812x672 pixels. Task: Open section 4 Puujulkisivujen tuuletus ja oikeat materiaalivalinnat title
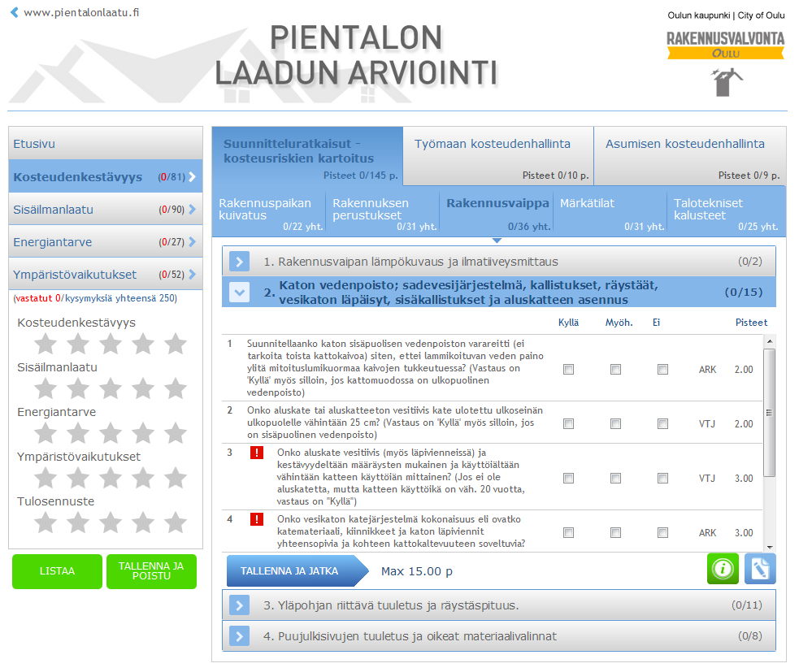pos(410,635)
